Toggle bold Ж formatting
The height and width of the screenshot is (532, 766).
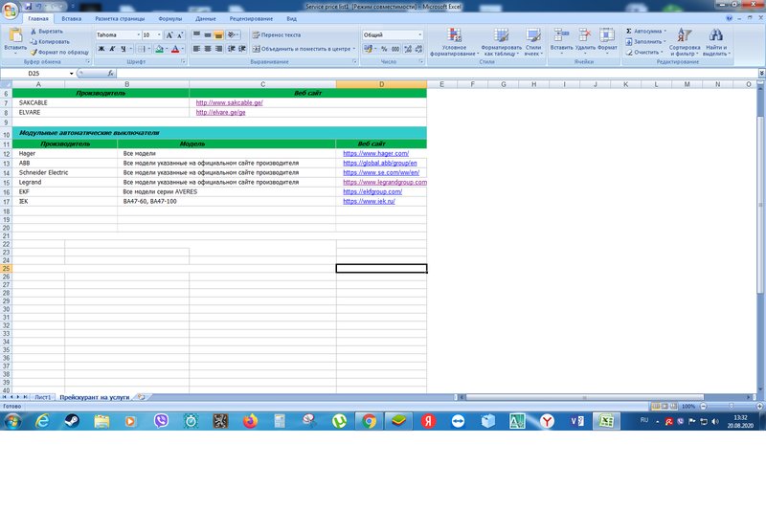tap(101, 49)
